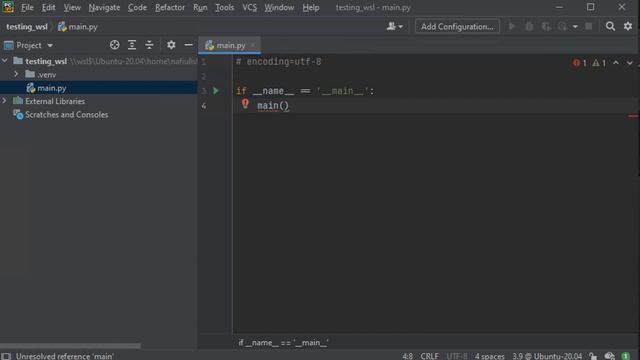Open the Edit menu
The height and width of the screenshot is (360, 640).
pos(48,7)
